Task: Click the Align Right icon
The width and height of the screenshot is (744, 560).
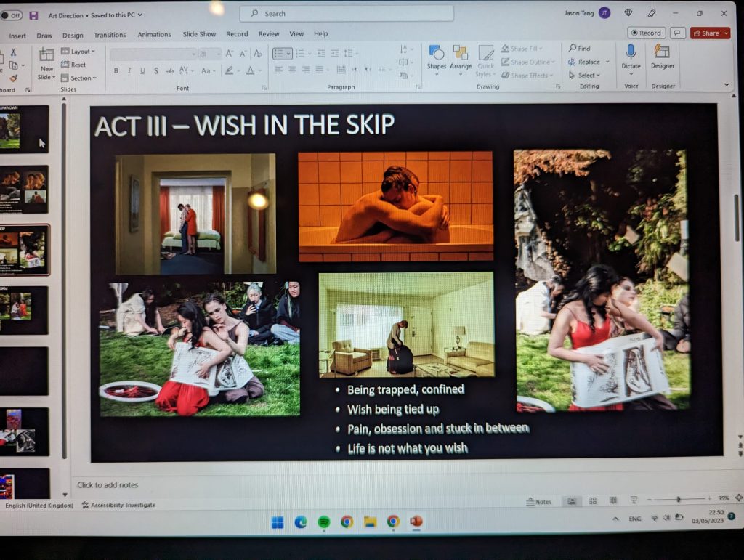Action: click(306, 70)
